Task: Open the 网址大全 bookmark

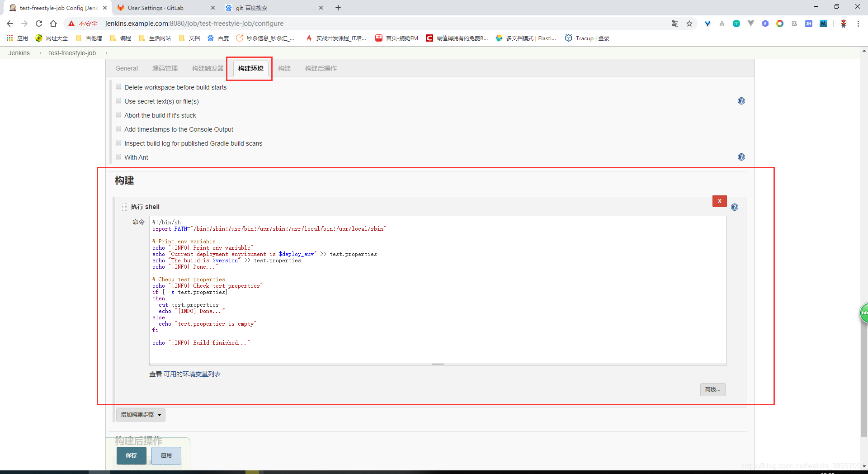Action: 52,38
